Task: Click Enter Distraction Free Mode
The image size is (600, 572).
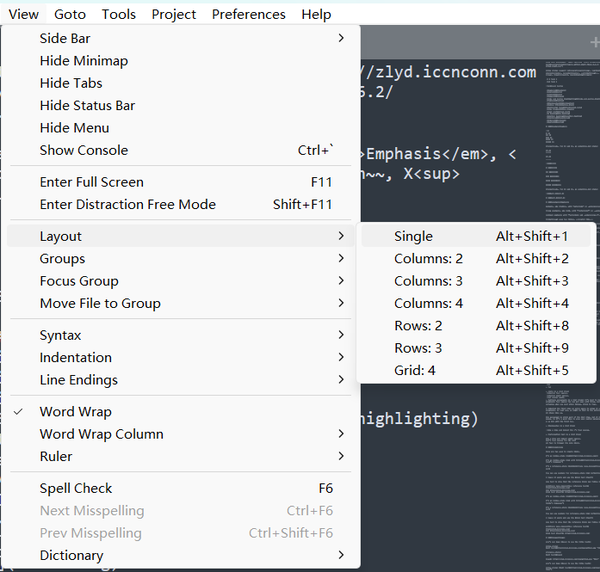Action: 128,204
